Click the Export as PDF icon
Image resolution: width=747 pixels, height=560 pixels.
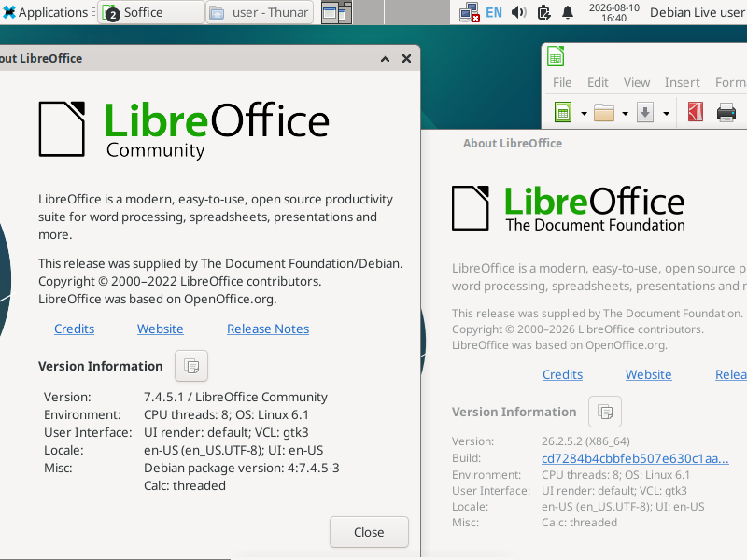click(695, 112)
